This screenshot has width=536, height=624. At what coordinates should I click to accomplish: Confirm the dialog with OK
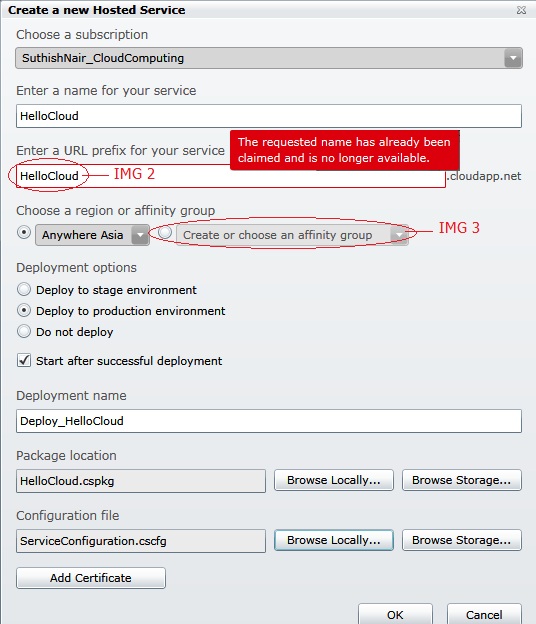point(395,614)
